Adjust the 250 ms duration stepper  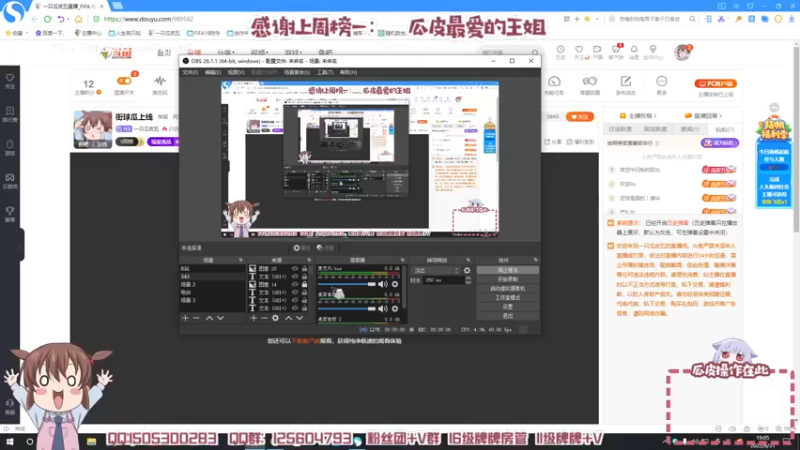pyautogui.click(x=468, y=280)
